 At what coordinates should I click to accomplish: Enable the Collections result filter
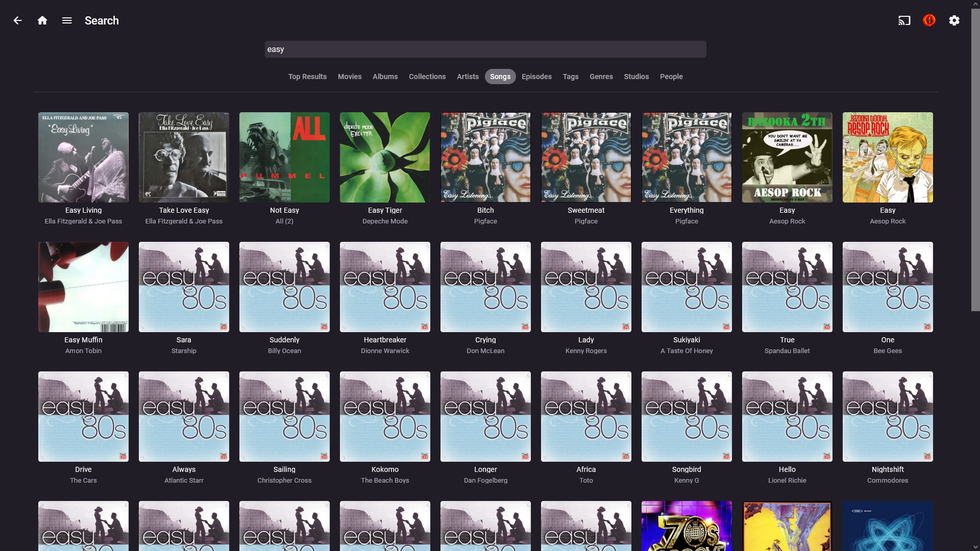click(x=427, y=77)
